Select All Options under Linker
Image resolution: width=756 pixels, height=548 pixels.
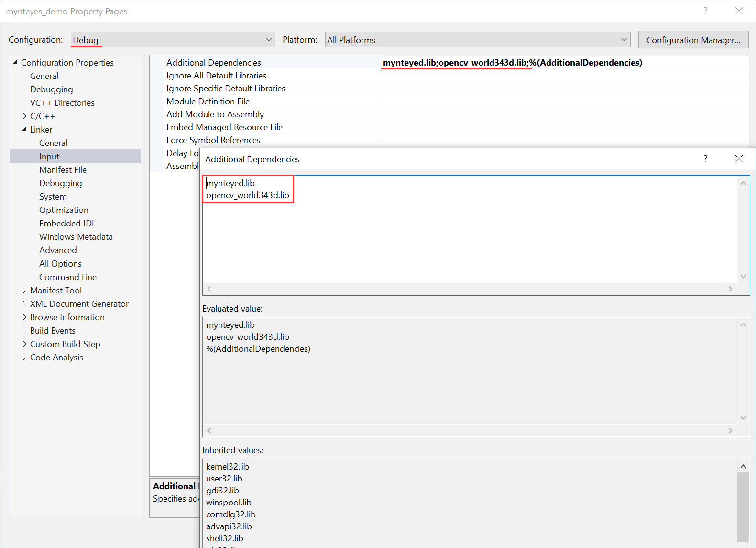(60, 264)
